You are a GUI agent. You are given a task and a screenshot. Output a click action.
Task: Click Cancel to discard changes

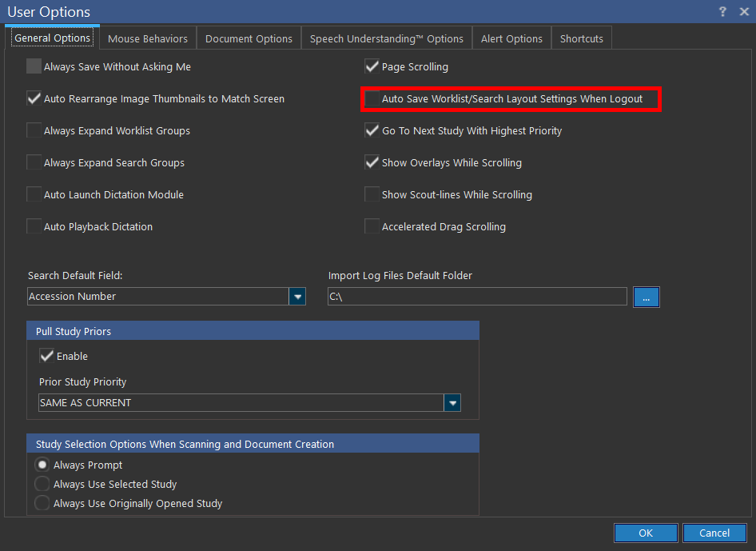pos(714,533)
